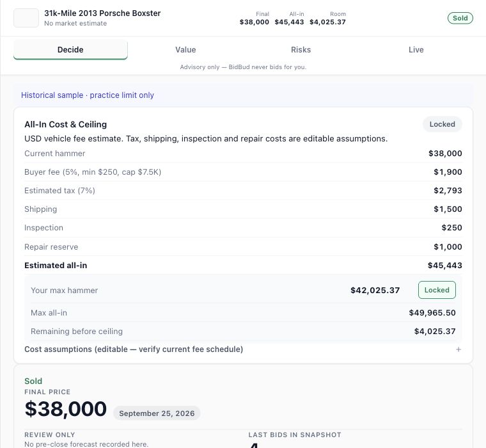Open the Risks tab
Image resolution: width=486 pixels, height=448 pixels.
coord(301,50)
